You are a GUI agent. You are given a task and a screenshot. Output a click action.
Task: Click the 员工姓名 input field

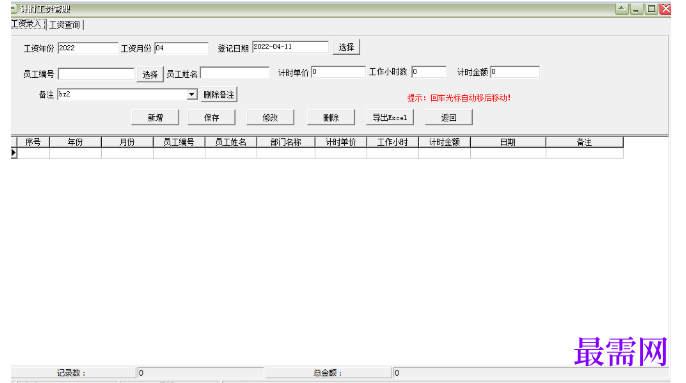234,73
